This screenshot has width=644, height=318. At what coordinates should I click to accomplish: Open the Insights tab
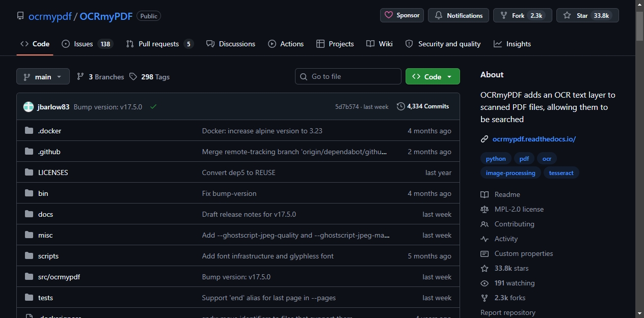(512, 44)
